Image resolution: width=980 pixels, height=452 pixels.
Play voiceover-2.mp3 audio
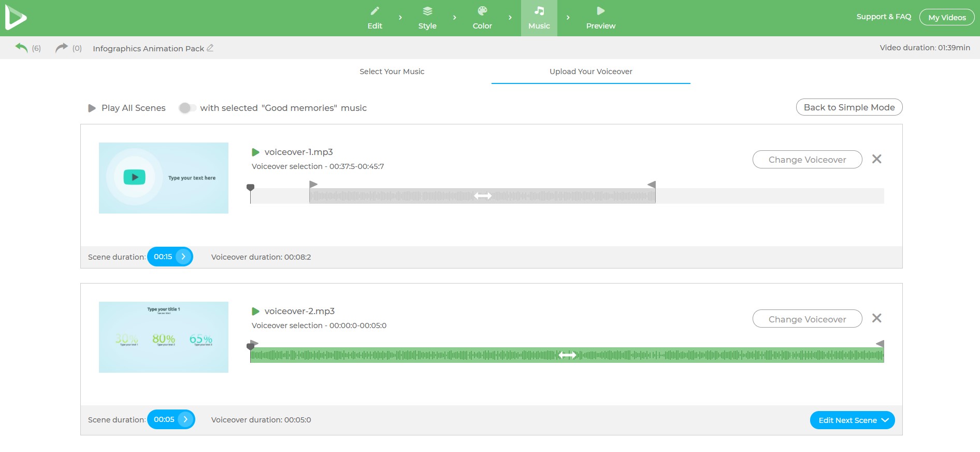click(x=255, y=312)
